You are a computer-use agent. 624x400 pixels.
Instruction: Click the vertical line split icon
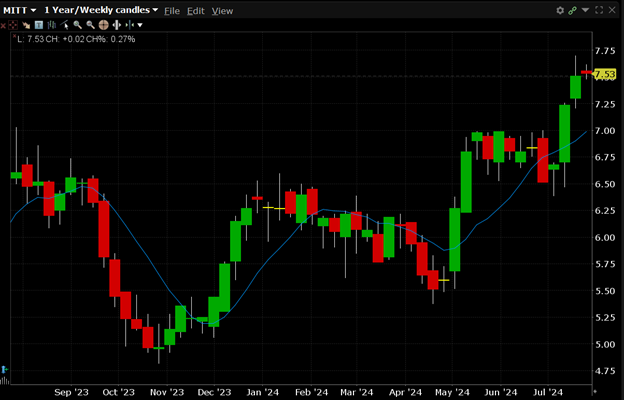(x=129, y=25)
